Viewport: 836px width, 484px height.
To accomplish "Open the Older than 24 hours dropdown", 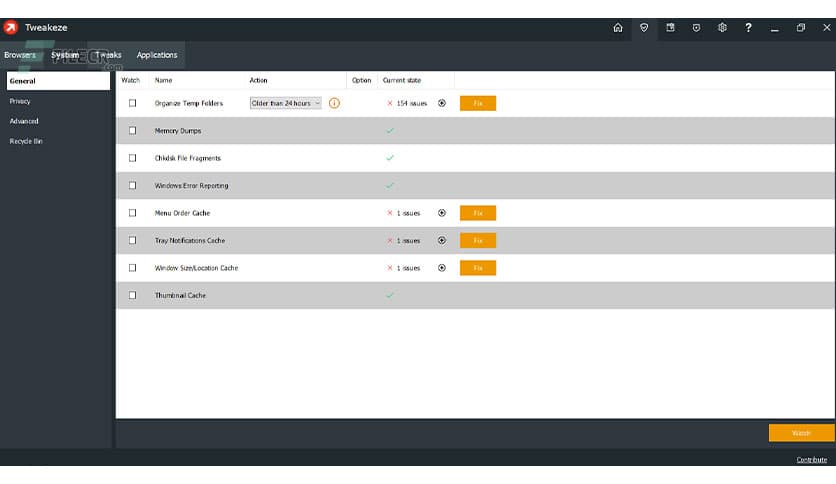I will (286, 103).
